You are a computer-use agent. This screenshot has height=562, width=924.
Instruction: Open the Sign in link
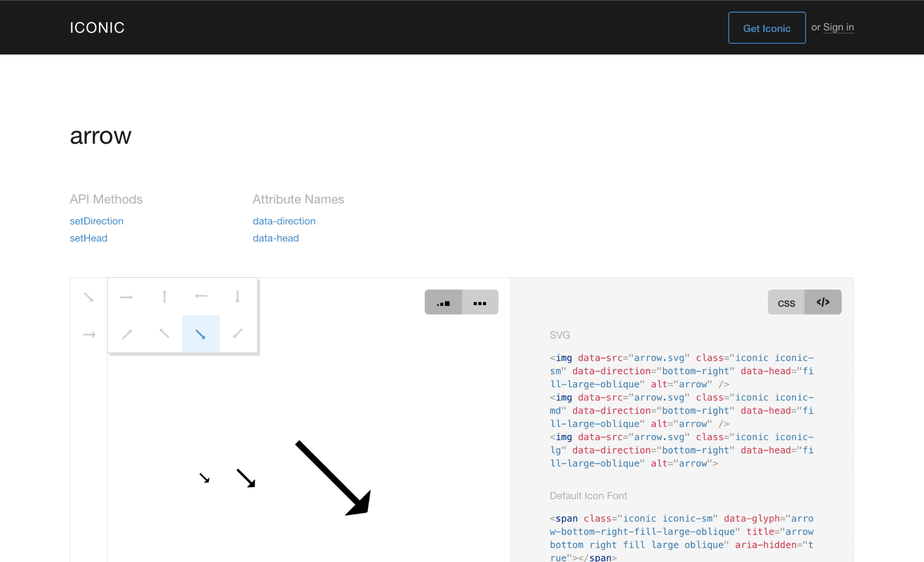coord(838,28)
